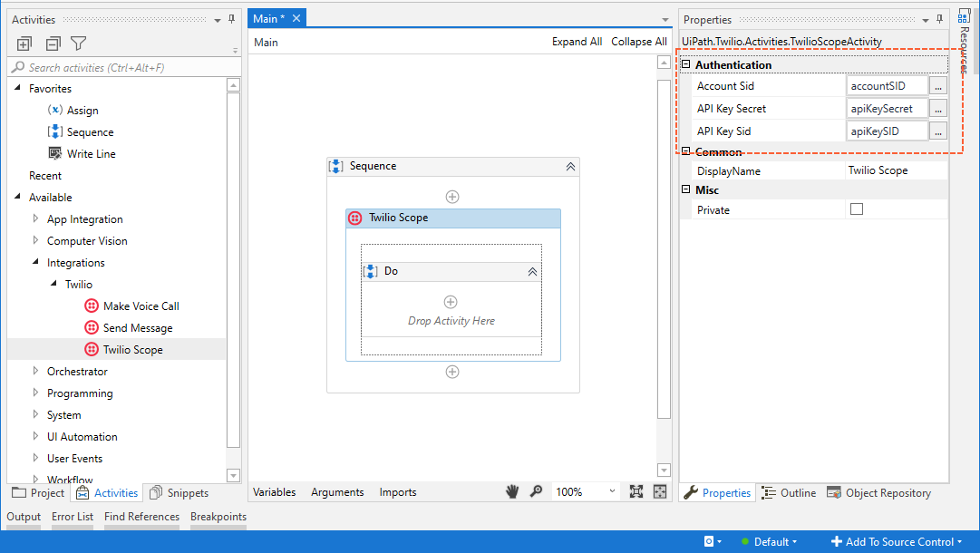Open Breakpoints tab

pos(218,517)
